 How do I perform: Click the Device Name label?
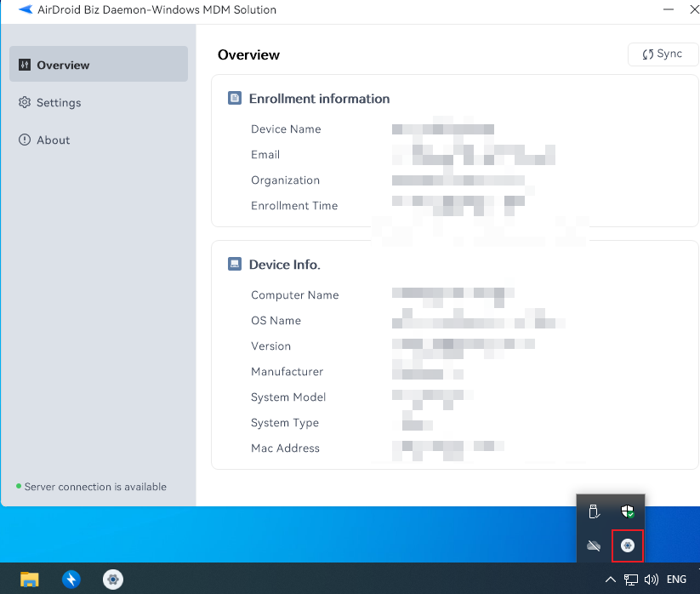pos(286,129)
